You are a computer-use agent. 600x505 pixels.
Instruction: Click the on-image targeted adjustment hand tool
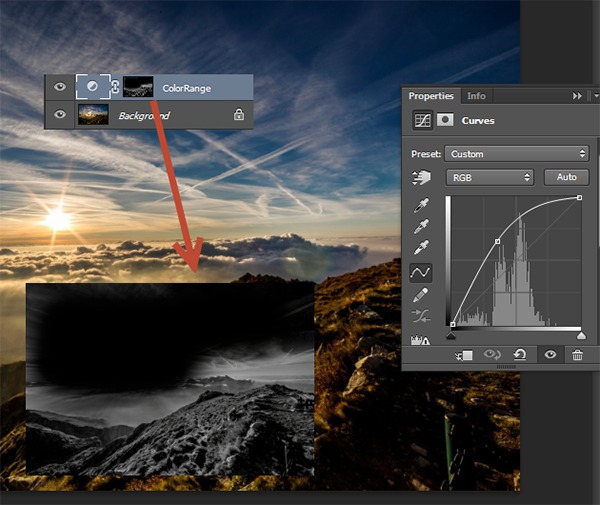pos(421,178)
